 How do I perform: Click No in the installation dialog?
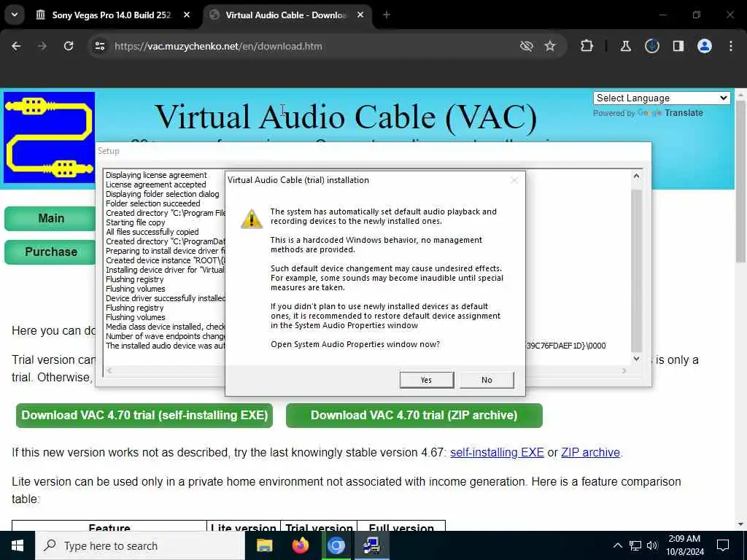pos(487,380)
